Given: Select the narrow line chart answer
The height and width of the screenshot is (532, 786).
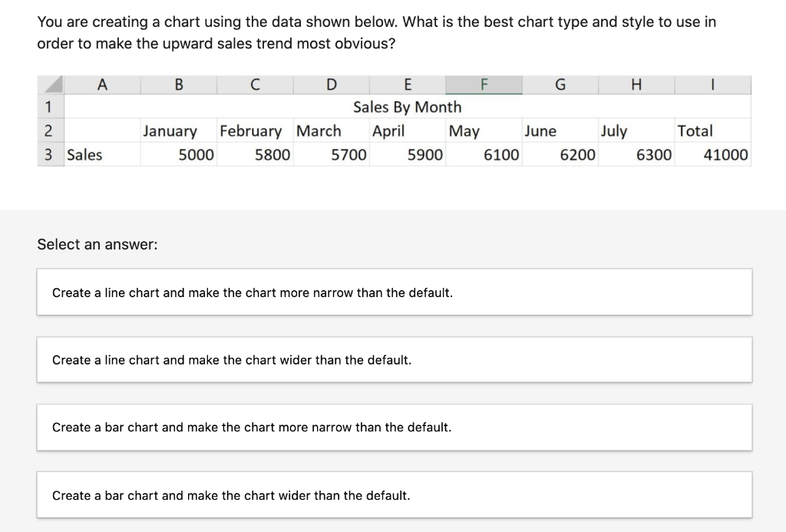Looking at the screenshot, I should 394,292.
